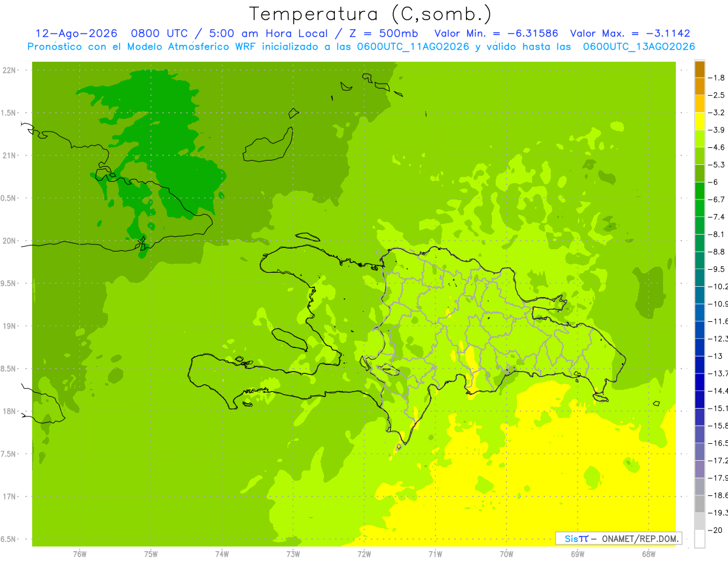The height and width of the screenshot is (562, 728).
Task: Click the '0600UTC_13AGO2026' valid-until time
Action: 639,46
